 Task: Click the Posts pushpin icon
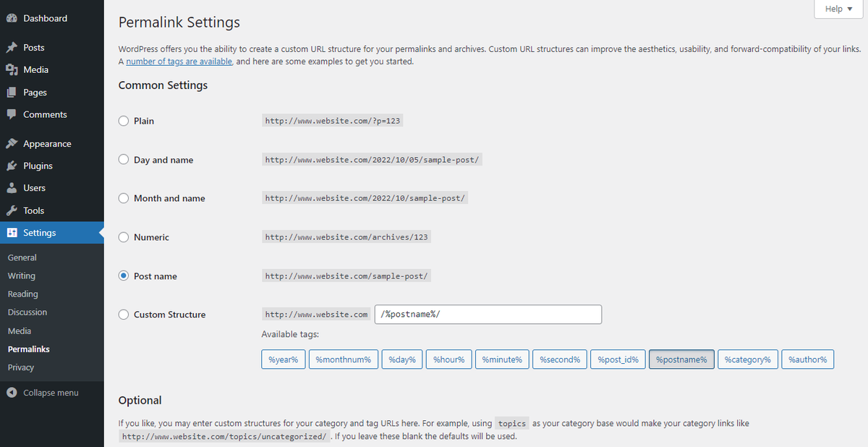[12, 48]
